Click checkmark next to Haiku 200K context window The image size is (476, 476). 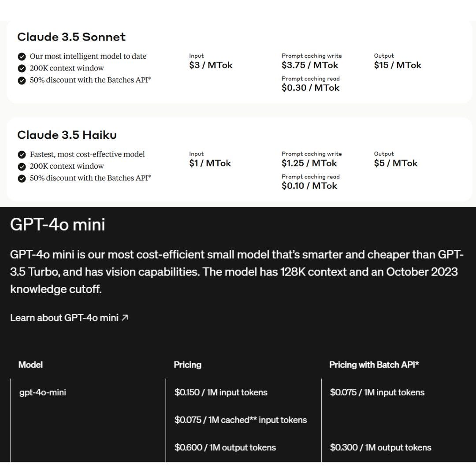(x=22, y=167)
